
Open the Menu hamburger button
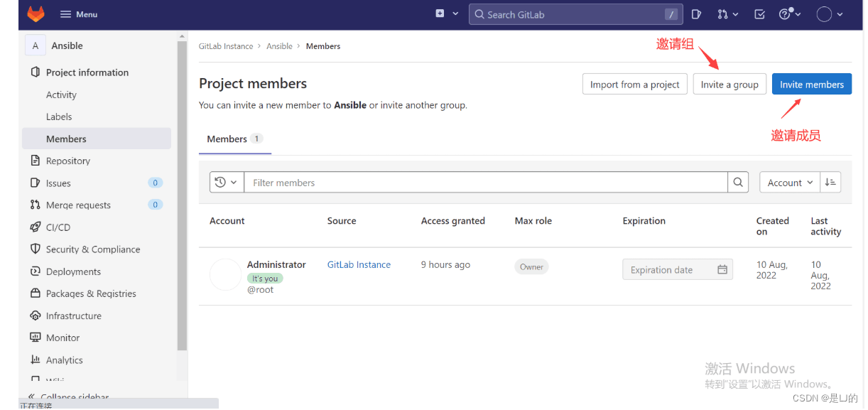(79, 14)
